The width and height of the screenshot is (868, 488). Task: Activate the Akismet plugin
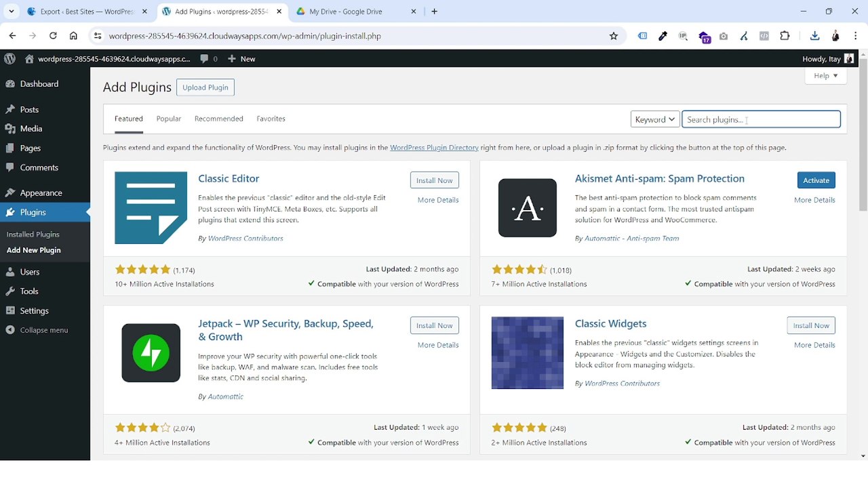click(x=816, y=180)
